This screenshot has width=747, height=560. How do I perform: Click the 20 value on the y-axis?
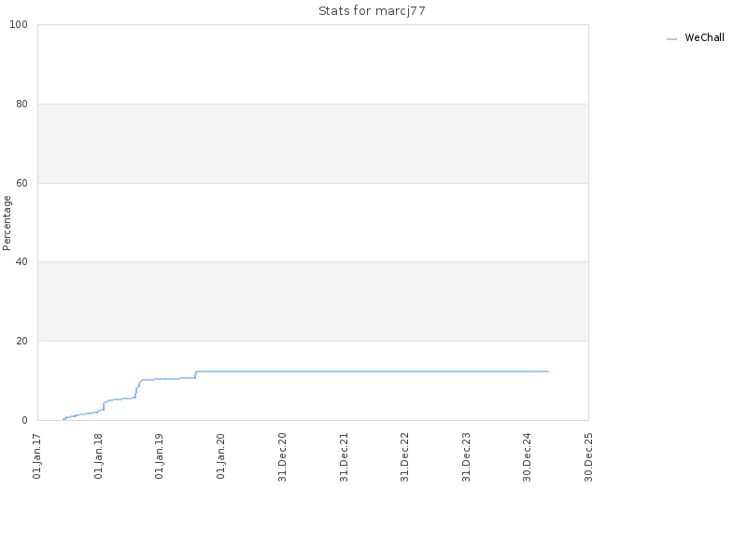click(21, 341)
